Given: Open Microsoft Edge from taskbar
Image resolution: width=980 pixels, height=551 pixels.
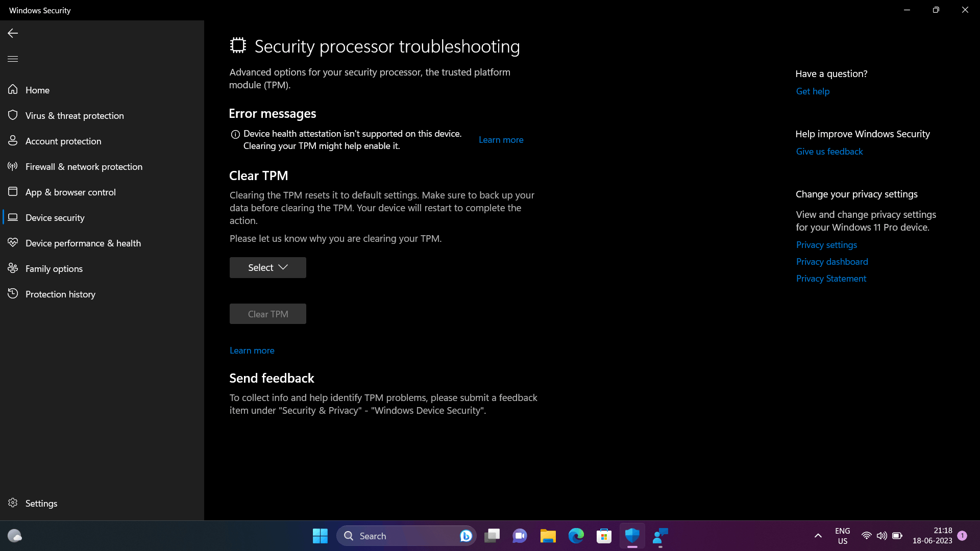Looking at the screenshot, I should pos(576,536).
